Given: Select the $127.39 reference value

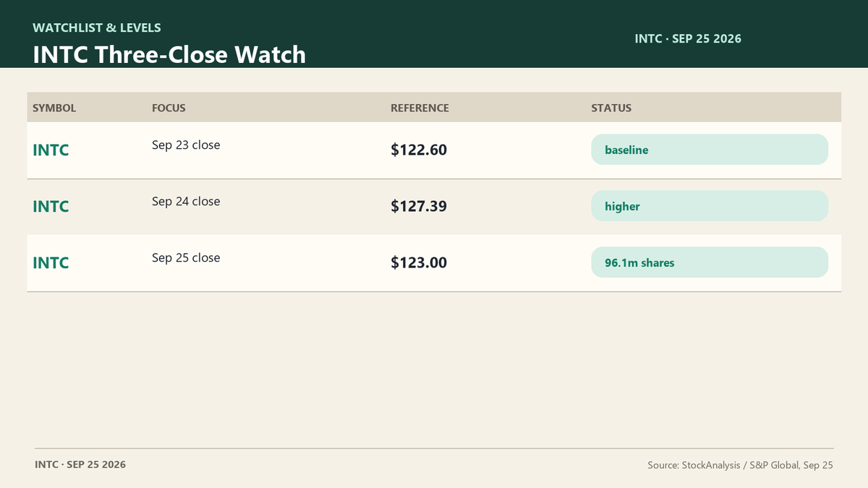Looking at the screenshot, I should (419, 207).
